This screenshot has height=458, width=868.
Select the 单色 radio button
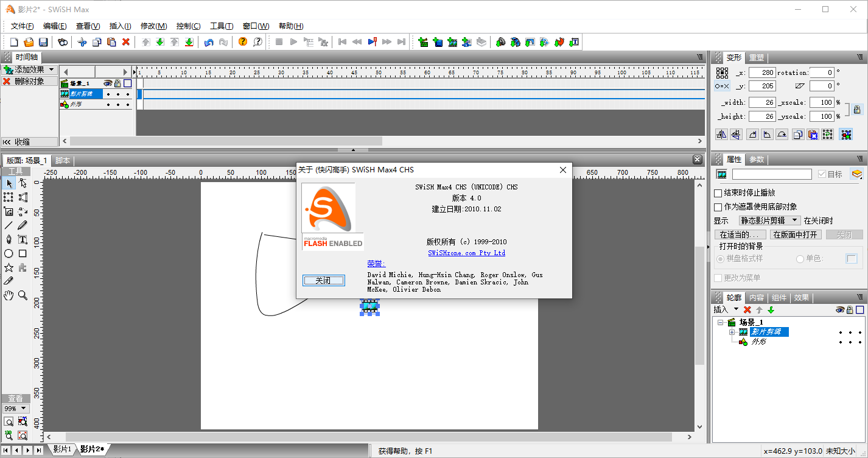(800, 259)
